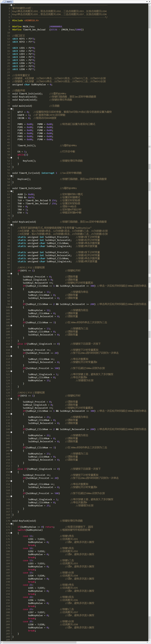Click the 'Gu8KeyValue = 15;' statement
The width and height of the screenshot is (151, 644).
tap(39, 381)
